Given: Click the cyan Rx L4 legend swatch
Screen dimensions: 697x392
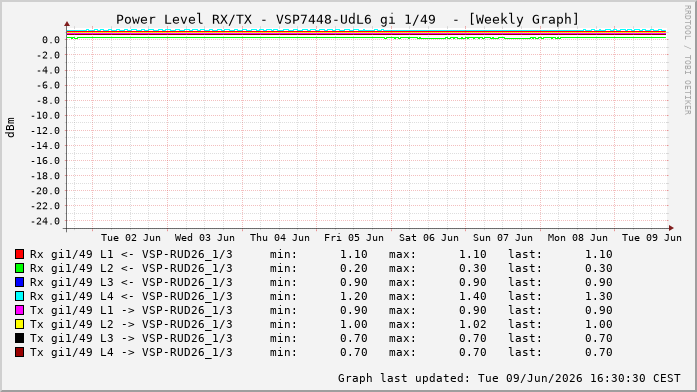Looking at the screenshot, I should (x=20, y=296).
